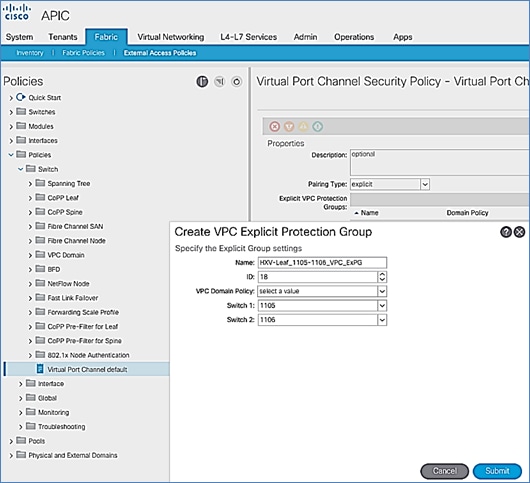
Task: Click the BFD folder icon
Action: point(40,269)
